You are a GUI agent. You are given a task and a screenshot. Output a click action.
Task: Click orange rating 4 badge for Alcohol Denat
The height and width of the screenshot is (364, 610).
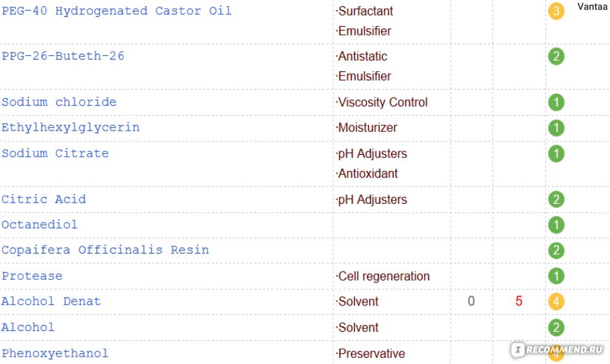(x=556, y=301)
